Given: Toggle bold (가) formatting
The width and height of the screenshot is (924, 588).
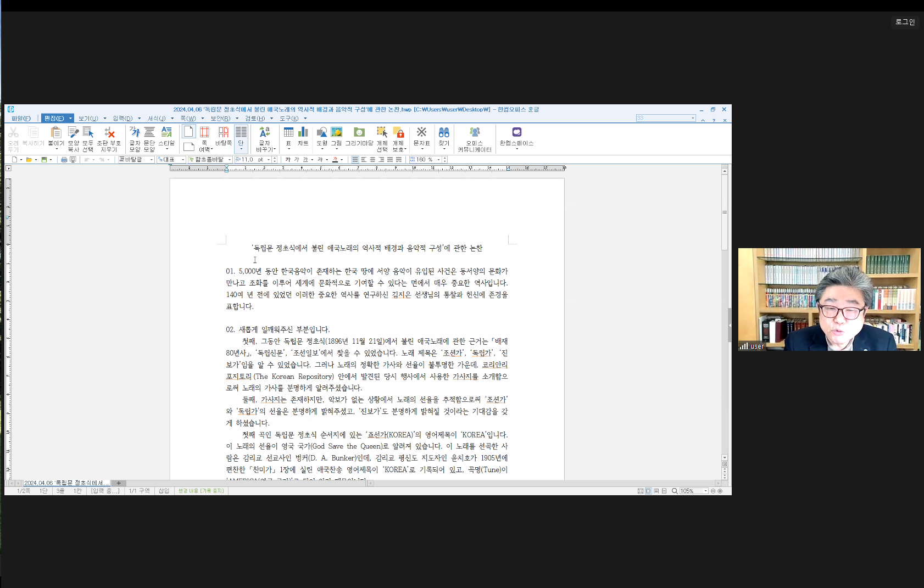Looking at the screenshot, I should point(288,160).
